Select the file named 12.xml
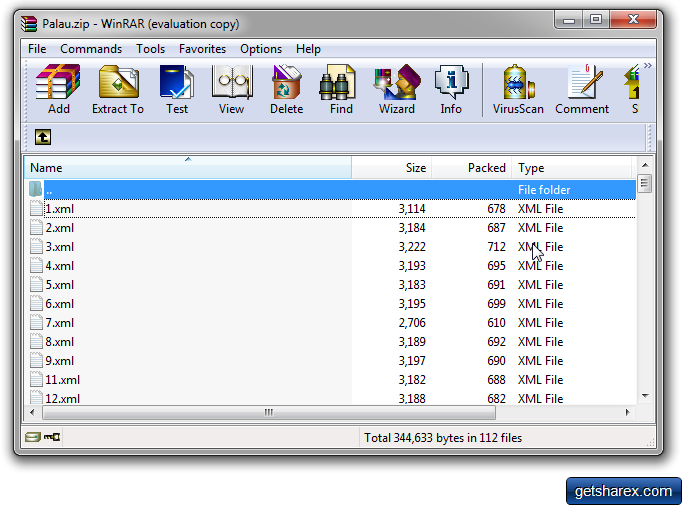 click(x=63, y=398)
